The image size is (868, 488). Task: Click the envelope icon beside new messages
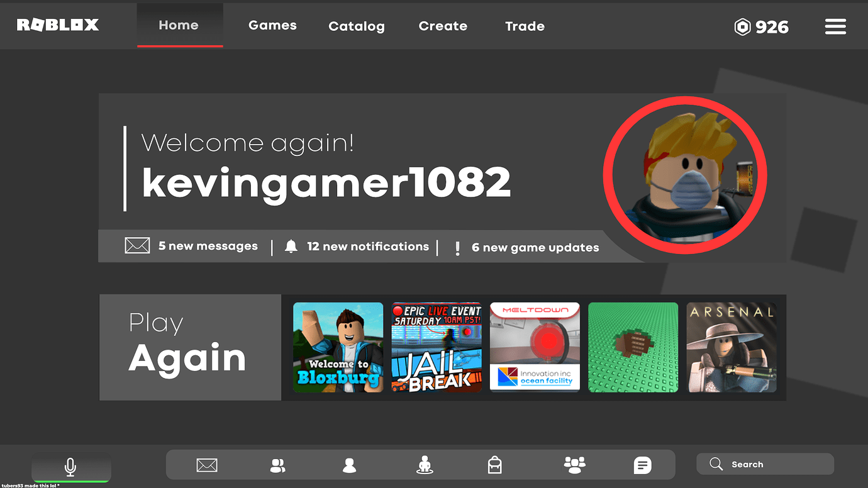coord(137,246)
